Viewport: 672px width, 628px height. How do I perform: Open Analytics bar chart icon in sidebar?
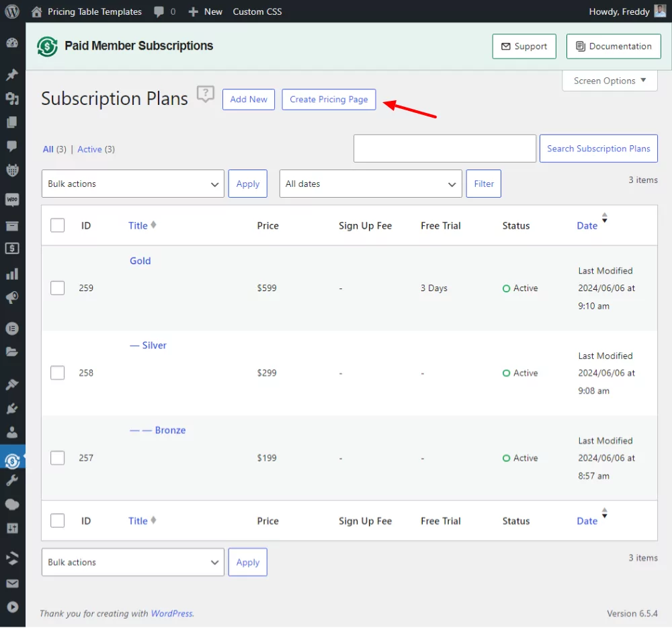12,274
